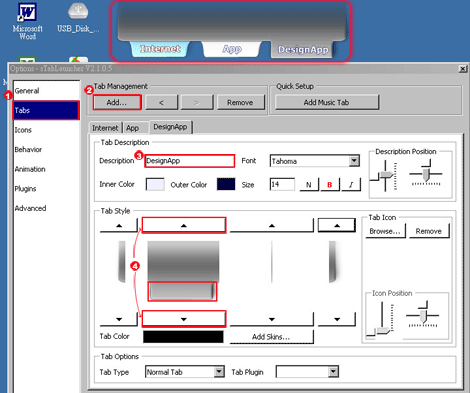Select the App tab in the launcher dock
Image resolution: width=470 pixels, height=393 pixels.
232,49
